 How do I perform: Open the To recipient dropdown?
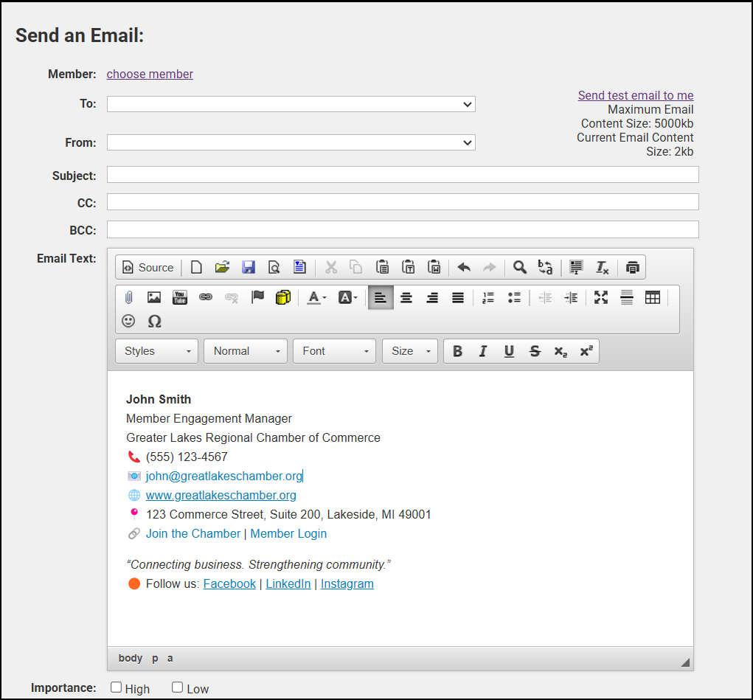[291, 104]
